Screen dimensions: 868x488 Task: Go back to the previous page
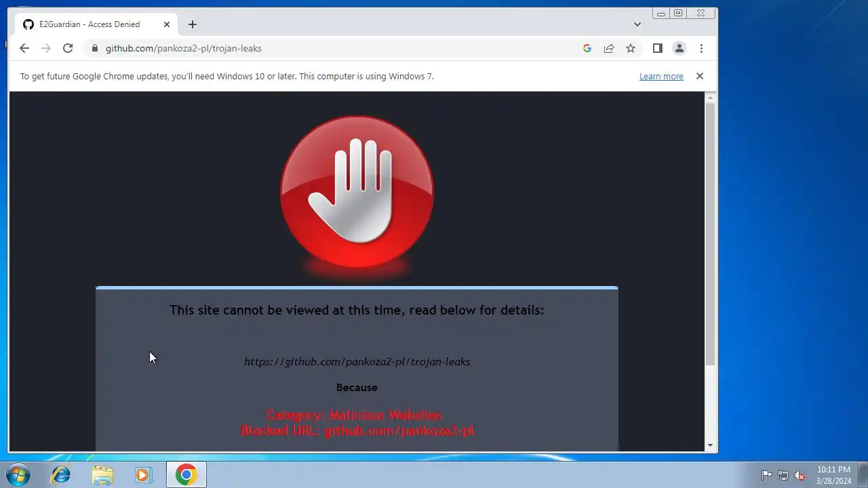pos(24,48)
